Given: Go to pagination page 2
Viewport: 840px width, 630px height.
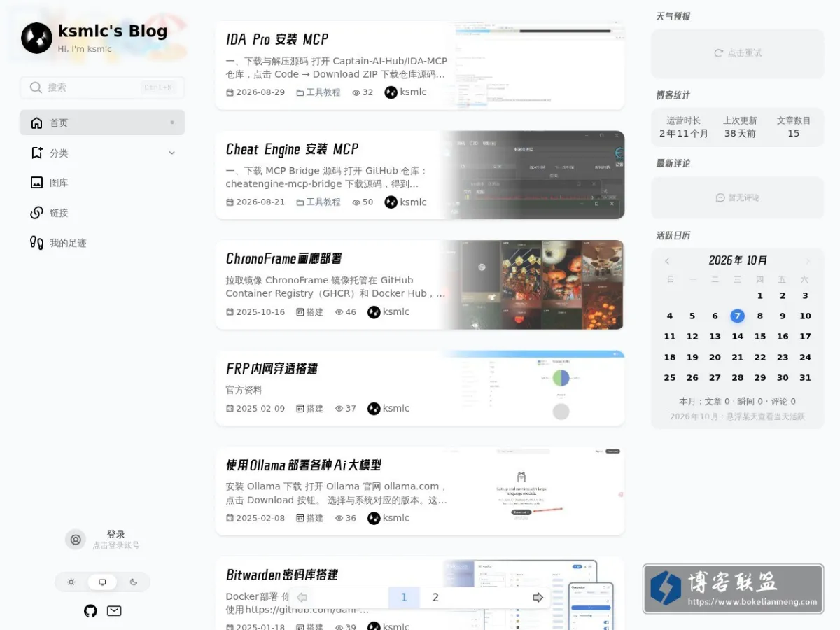Looking at the screenshot, I should pyautogui.click(x=435, y=598).
